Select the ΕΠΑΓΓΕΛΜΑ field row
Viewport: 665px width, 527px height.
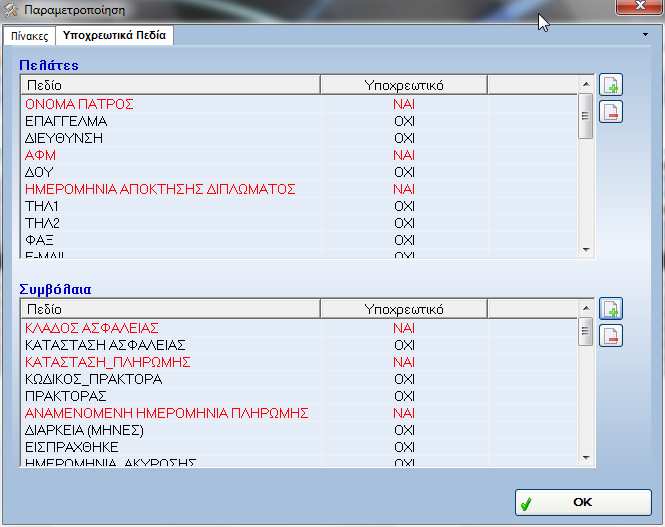[x=299, y=121]
